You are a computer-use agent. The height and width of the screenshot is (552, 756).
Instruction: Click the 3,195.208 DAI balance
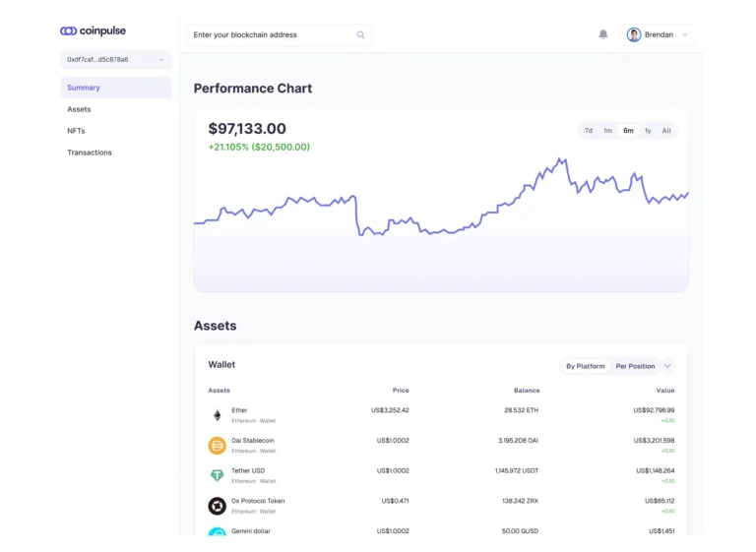pos(519,441)
